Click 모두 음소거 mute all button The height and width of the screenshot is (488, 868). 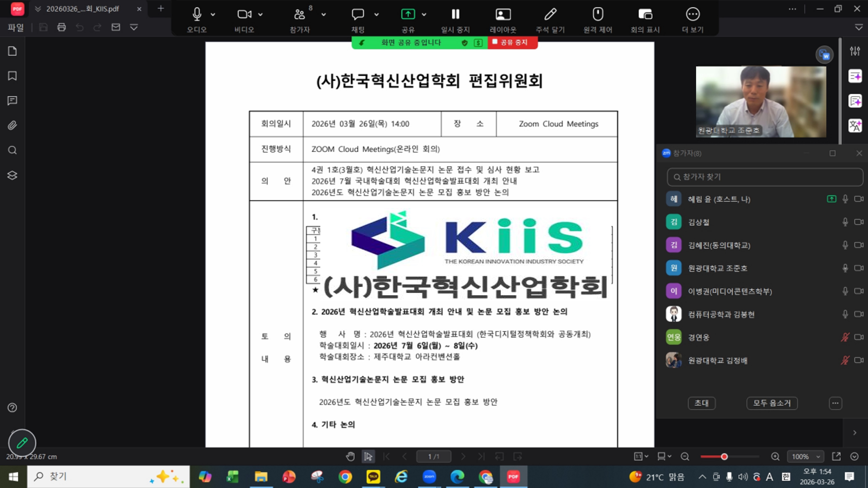tap(772, 403)
